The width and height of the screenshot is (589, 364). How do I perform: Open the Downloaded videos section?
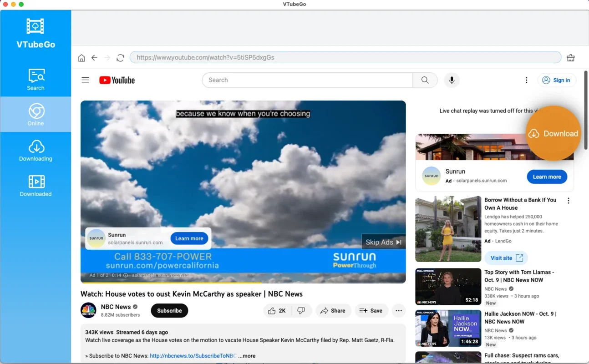coord(36,186)
